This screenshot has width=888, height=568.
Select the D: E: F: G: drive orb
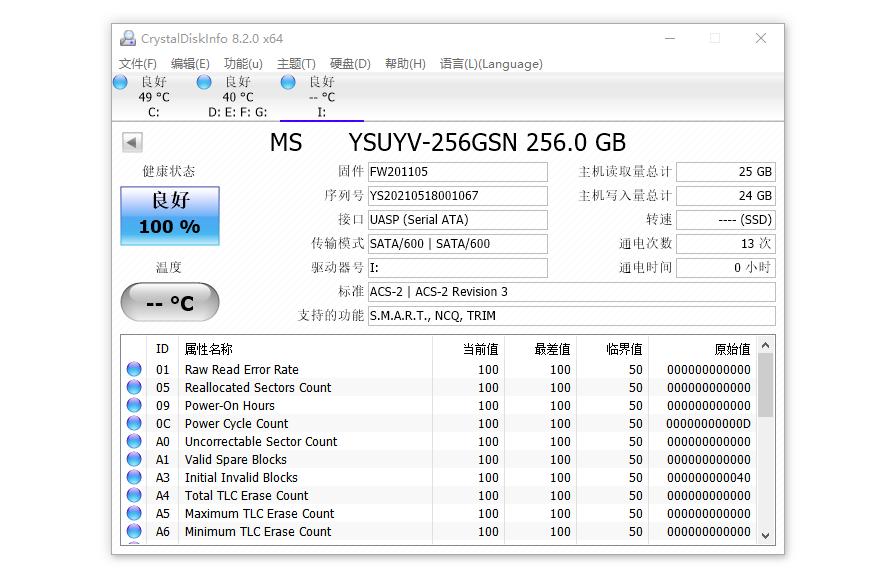(x=204, y=82)
